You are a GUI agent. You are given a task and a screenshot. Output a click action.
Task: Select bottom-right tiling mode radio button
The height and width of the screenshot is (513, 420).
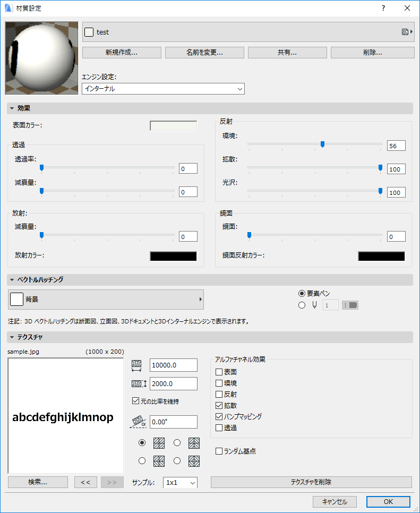click(177, 461)
